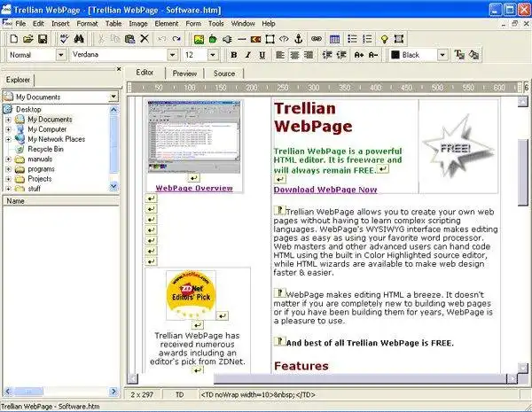Select Desktop in the explorer tree
The height and width of the screenshot is (412, 532).
pyautogui.click(x=28, y=110)
